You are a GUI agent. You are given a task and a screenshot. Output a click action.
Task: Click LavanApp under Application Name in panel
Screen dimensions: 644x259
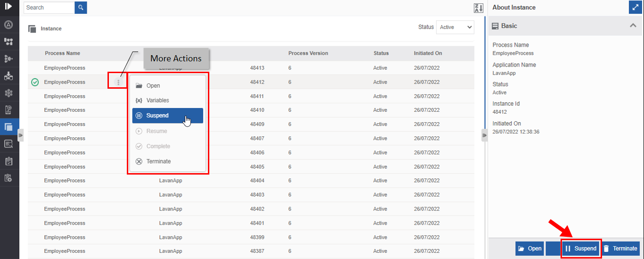pos(503,73)
